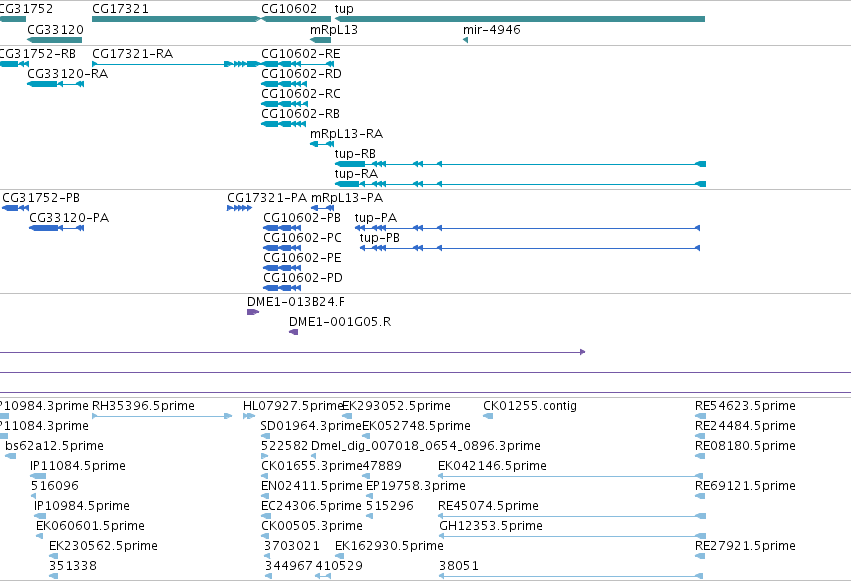This screenshot has width=851, height=581.
Task: Select the tup gene bar
Action: [x=520, y=19]
